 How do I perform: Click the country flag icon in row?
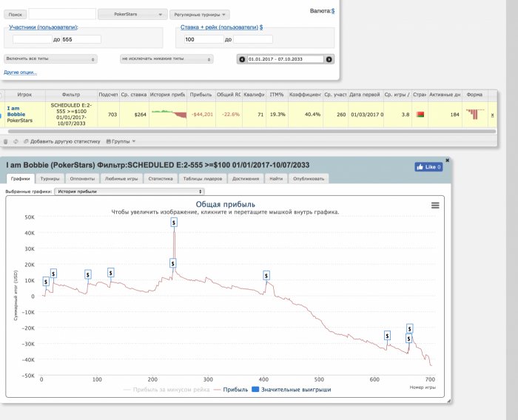[420, 115]
